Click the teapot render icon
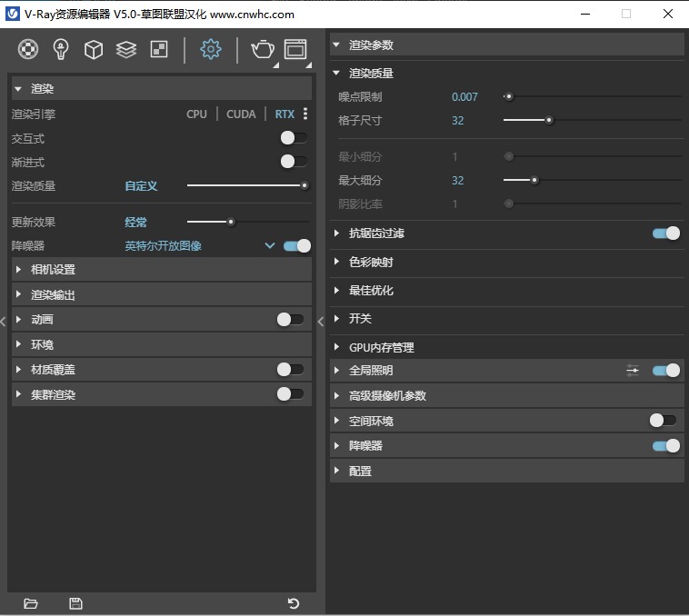Image resolution: width=689 pixels, height=616 pixels. pyautogui.click(x=262, y=50)
